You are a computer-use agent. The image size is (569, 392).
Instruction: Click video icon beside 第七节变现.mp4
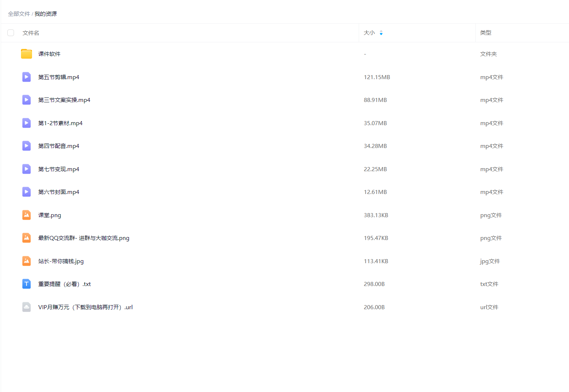[27, 169]
